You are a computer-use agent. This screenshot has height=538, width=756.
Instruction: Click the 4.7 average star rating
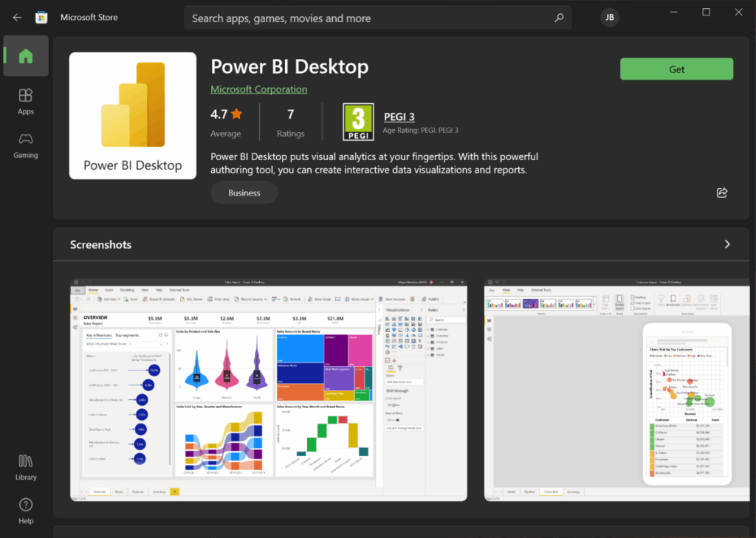[226, 114]
